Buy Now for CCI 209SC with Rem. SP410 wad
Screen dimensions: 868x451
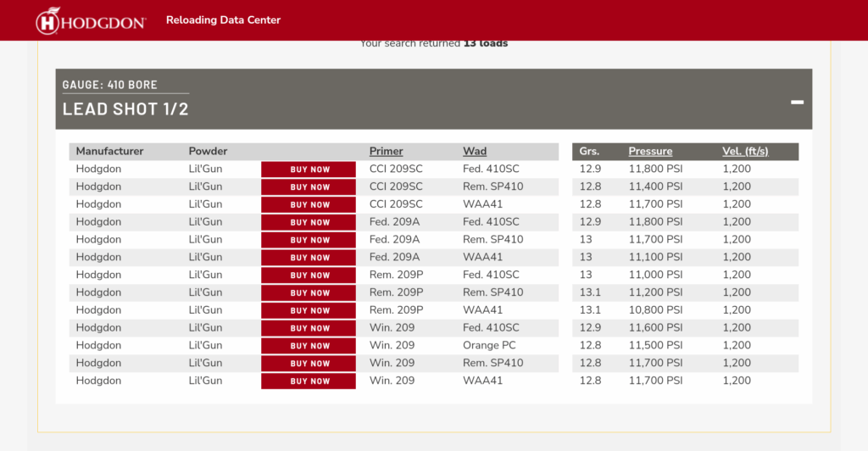[x=309, y=187]
